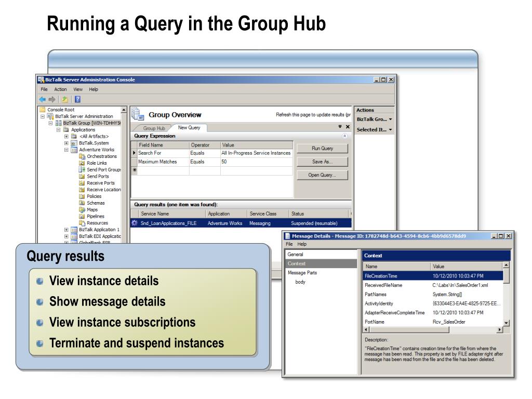This screenshot has width=532, height=399.
Task: Collapse the BizTalk Server Administration node
Action: click(x=43, y=116)
